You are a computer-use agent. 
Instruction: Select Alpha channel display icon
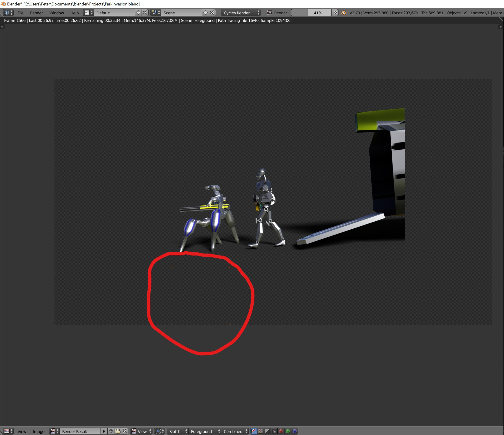point(267,431)
